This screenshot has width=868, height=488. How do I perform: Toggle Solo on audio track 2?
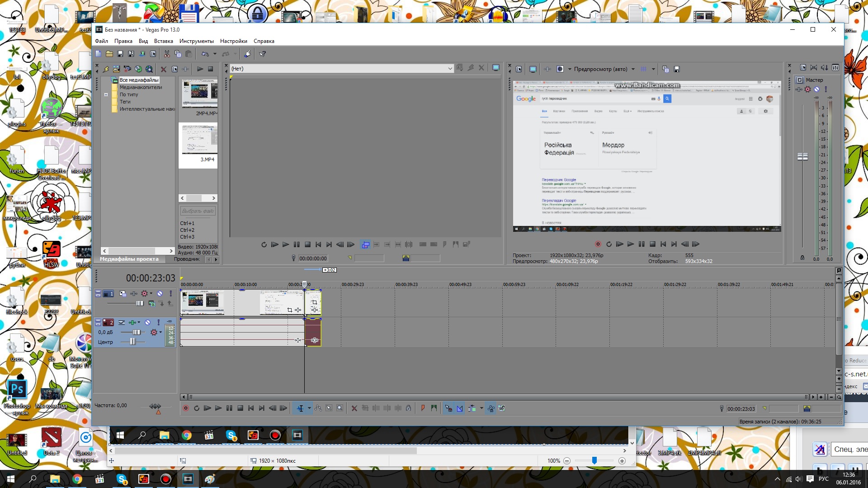(x=159, y=323)
